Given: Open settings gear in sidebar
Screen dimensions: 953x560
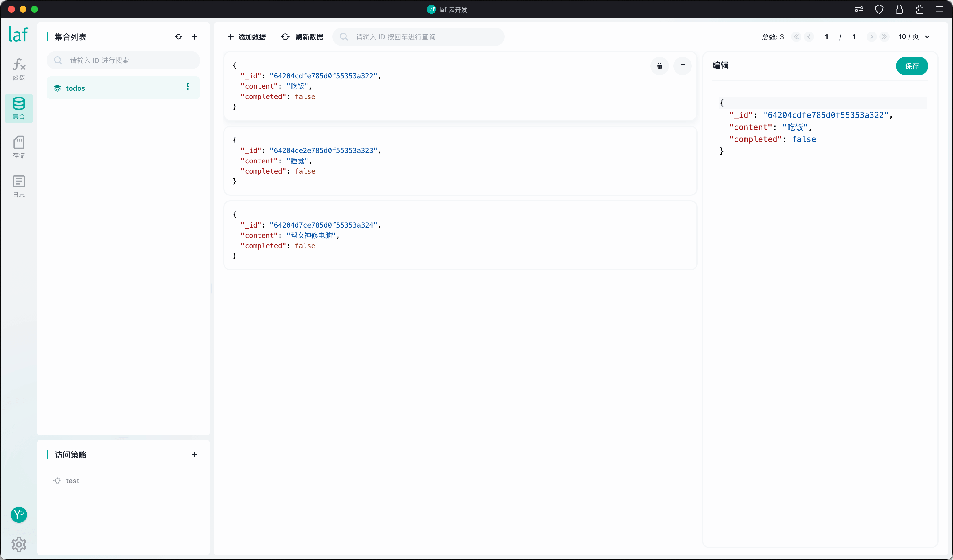Looking at the screenshot, I should [x=19, y=544].
